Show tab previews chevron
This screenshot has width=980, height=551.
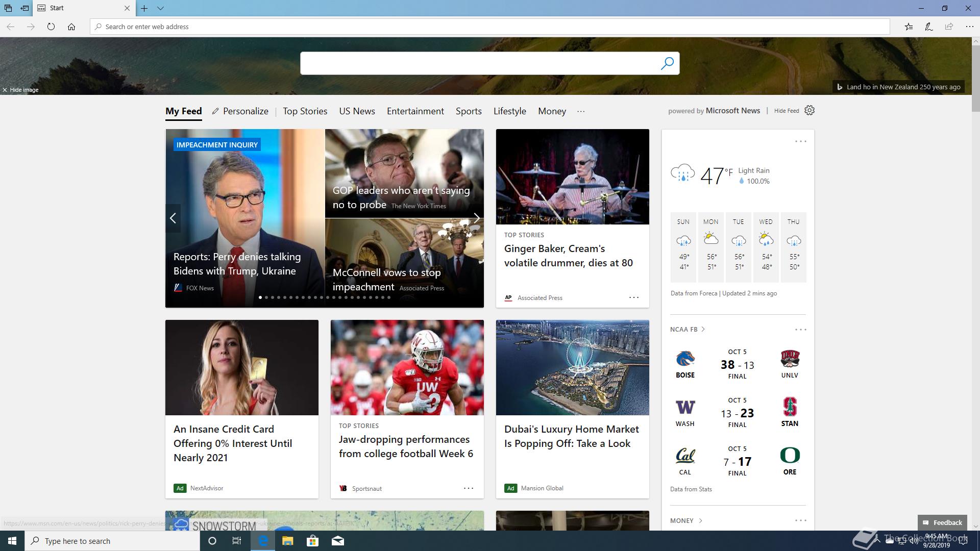coord(160,8)
